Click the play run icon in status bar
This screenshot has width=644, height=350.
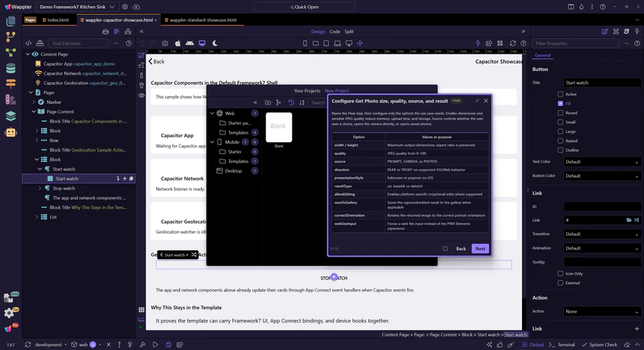point(155,345)
